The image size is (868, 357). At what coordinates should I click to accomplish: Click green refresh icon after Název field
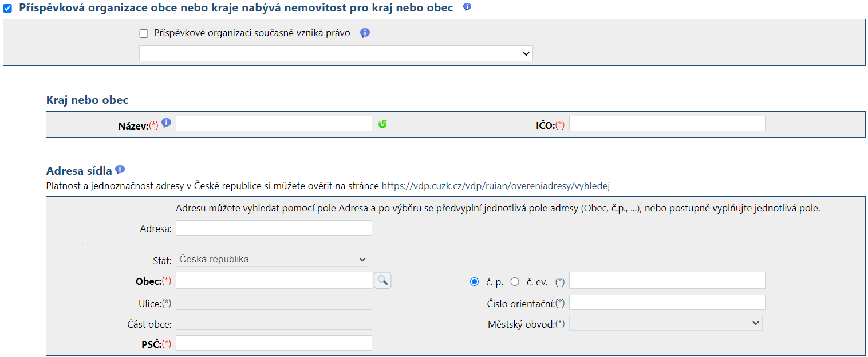point(382,124)
